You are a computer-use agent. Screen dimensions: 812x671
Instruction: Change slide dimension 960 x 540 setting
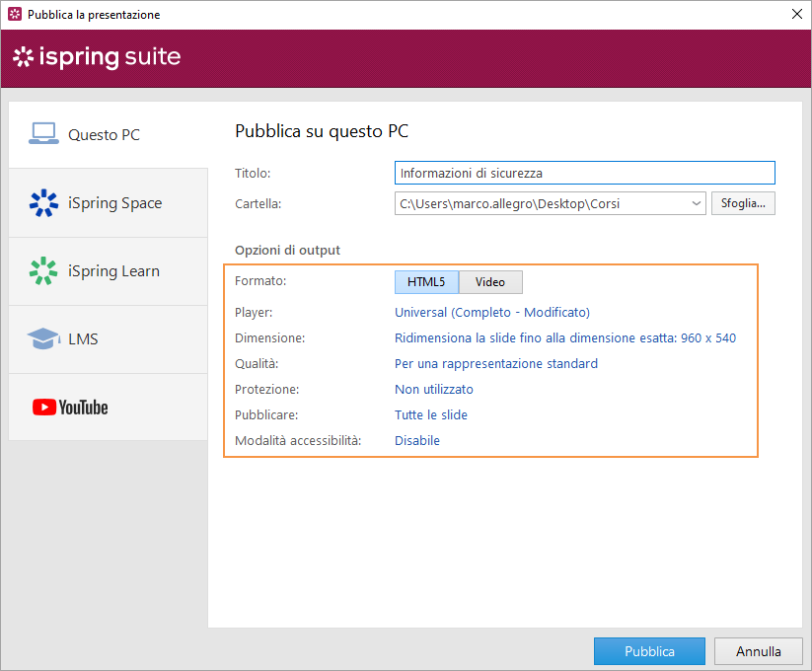pos(564,337)
